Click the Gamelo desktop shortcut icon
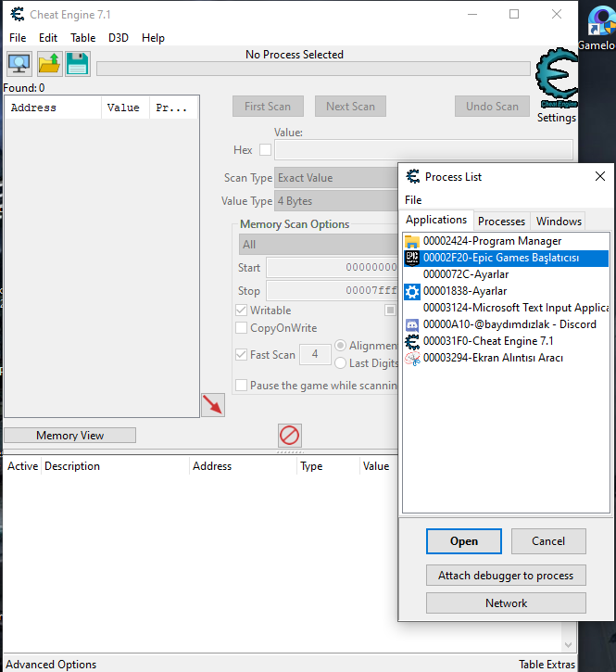616x672 pixels. coord(601,20)
